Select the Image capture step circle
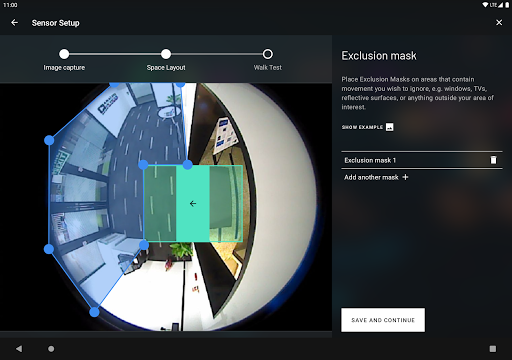This screenshot has width=512, height=360. click(64, 54)
